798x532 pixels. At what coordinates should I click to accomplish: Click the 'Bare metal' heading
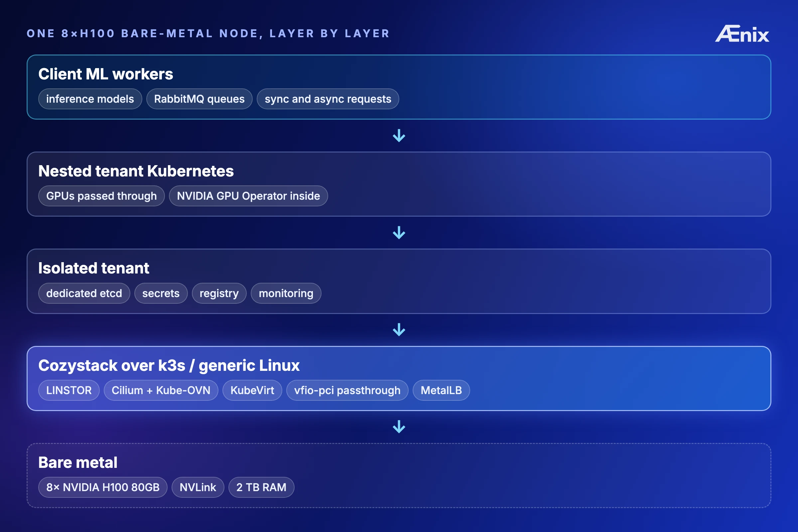tap(78, 463)
